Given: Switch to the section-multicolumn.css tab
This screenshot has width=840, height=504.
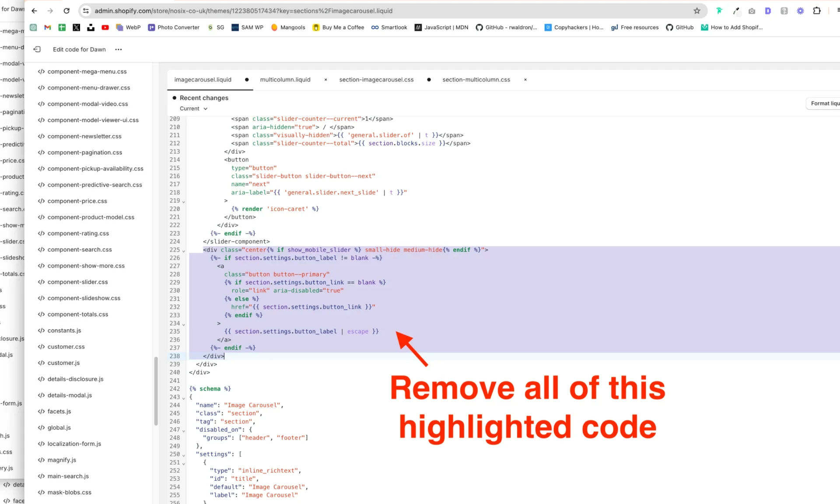Looking at the screenshot, I should [476, 80].
